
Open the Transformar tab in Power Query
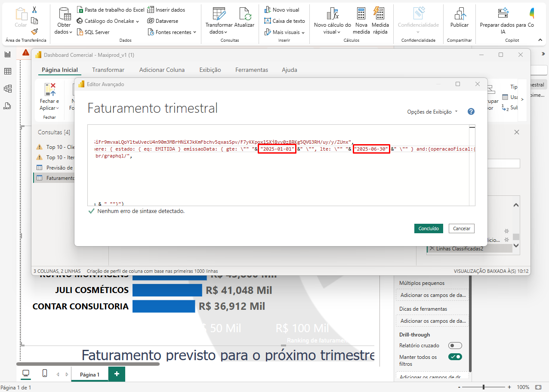point(108,70)
